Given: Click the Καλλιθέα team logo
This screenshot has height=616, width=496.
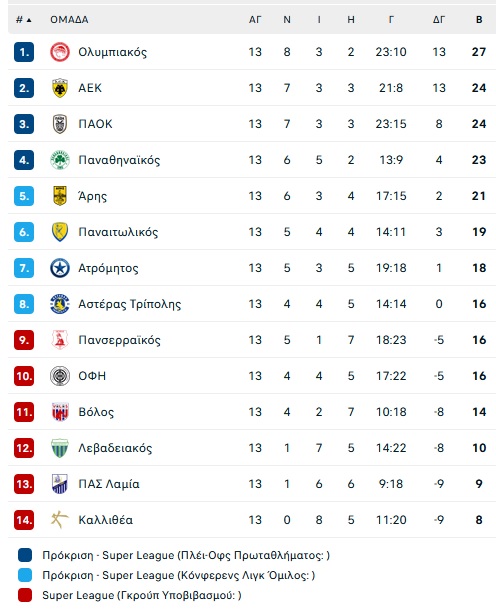Looking at the screenshot, I should (60, 520).
